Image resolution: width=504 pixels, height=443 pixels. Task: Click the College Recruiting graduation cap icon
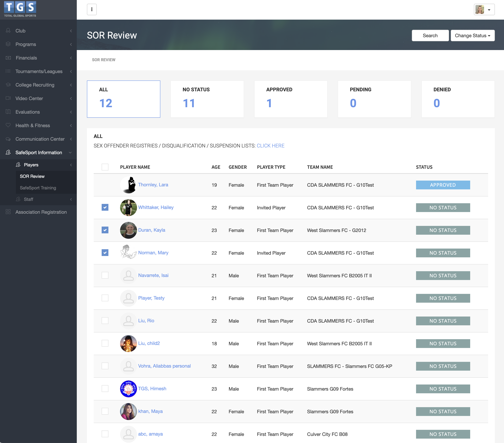coord(8,85)
